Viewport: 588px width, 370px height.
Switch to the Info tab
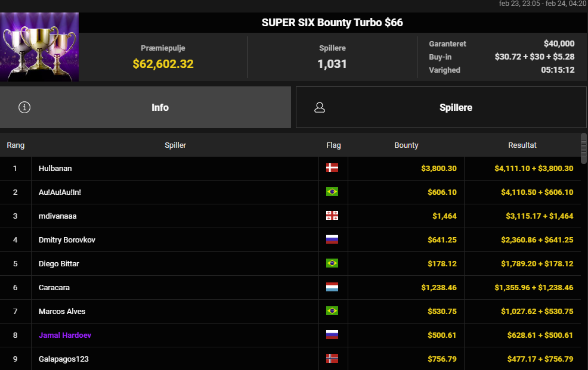[160, 108]
